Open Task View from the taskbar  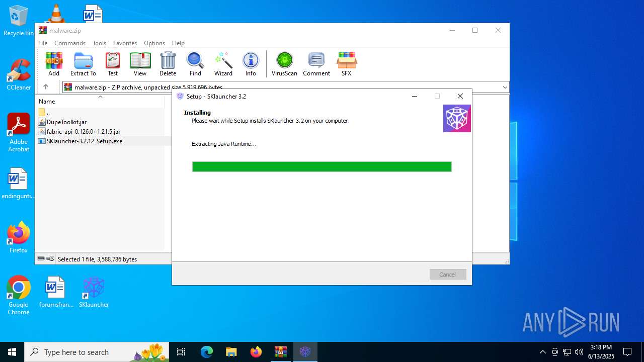[x=181, y=352]
